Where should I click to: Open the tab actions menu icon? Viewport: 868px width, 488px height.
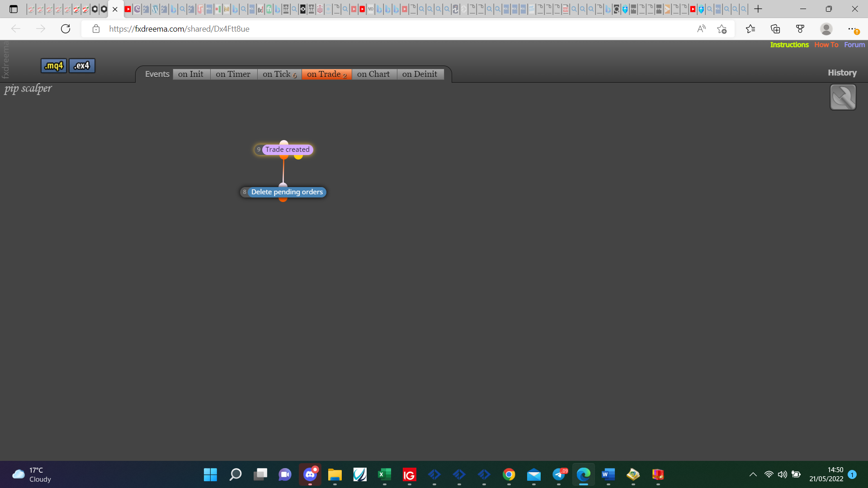click(x=14, y=9)
